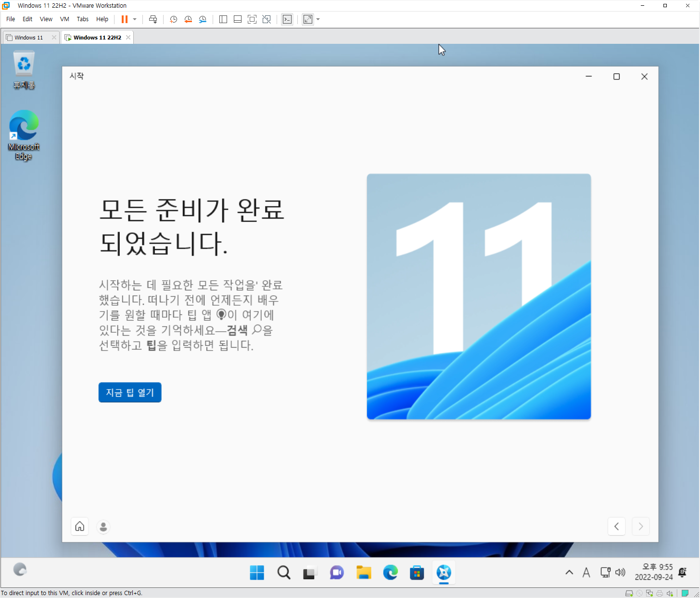Close the Windows 11 tab
700x598 pixels.
pos(54,38)
